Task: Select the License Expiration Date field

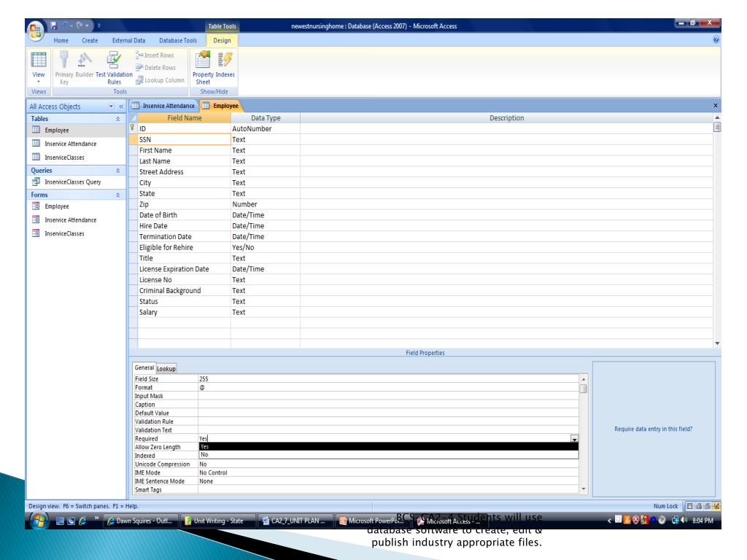Action: (184, 269)
